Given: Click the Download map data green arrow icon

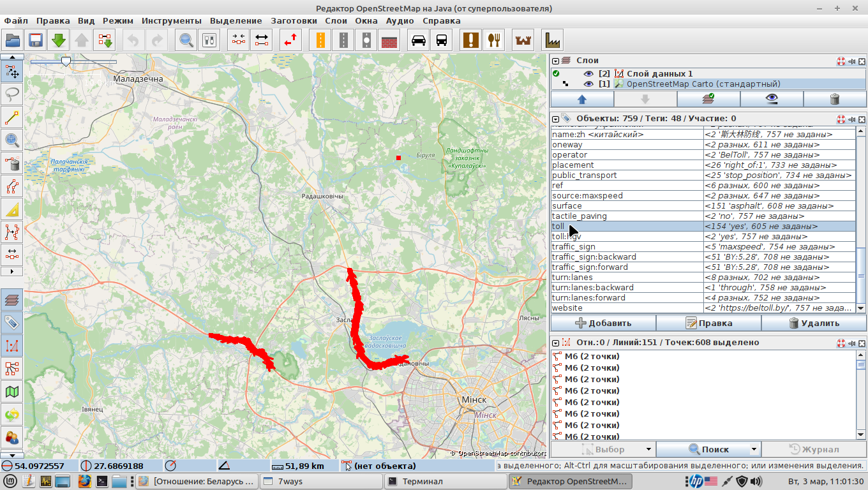Looking at the screenshot, I should [x=59, y=40].
